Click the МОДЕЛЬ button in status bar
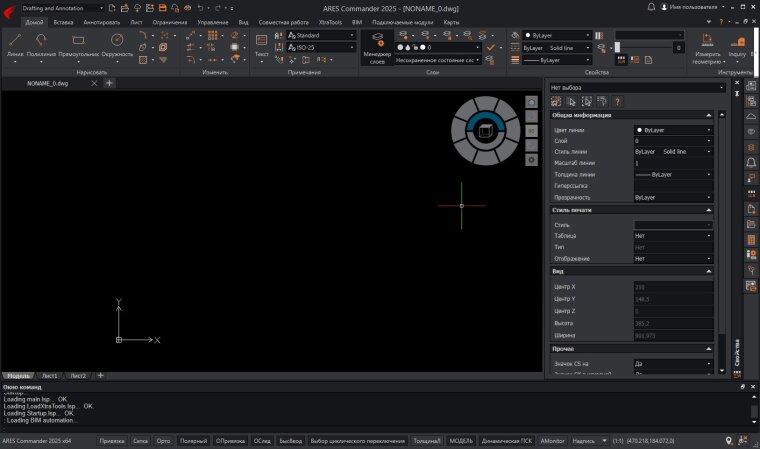 click(x=461, y=440)
